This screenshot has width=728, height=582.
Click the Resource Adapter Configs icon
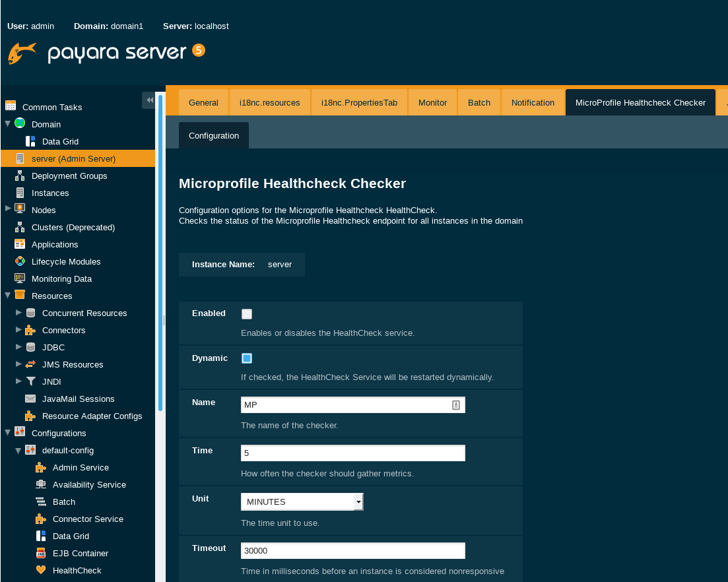(x=30, y=416)
